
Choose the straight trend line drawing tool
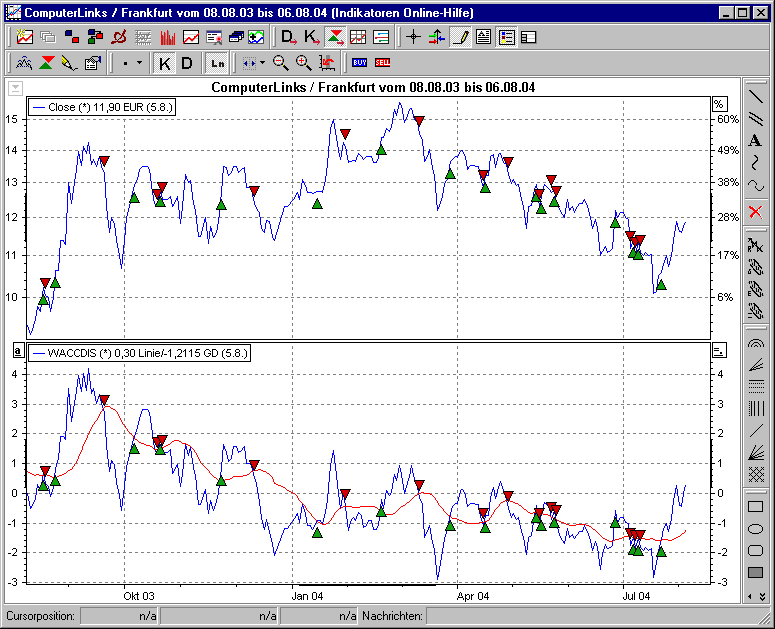coord(756,97)
